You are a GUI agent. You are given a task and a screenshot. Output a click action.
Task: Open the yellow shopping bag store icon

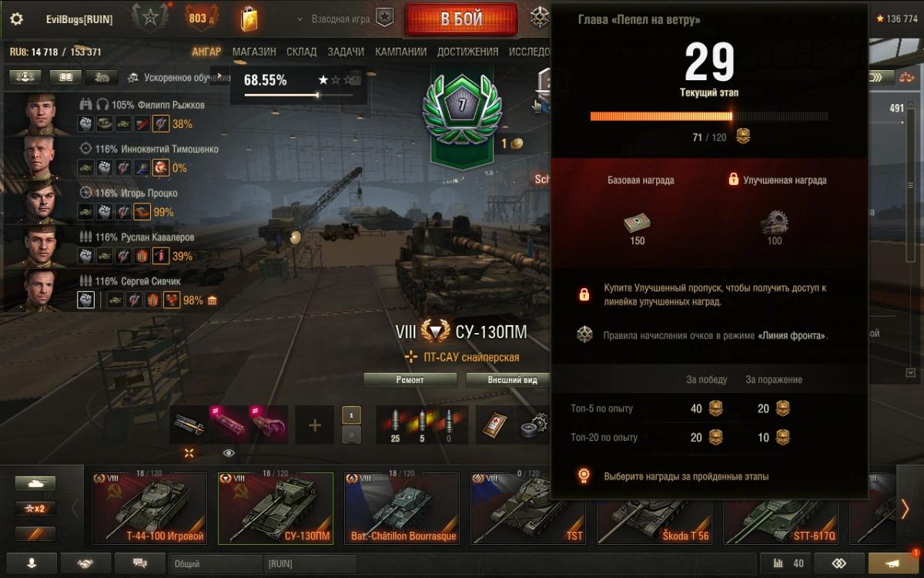pyautogui.click(x=249, y=18)
